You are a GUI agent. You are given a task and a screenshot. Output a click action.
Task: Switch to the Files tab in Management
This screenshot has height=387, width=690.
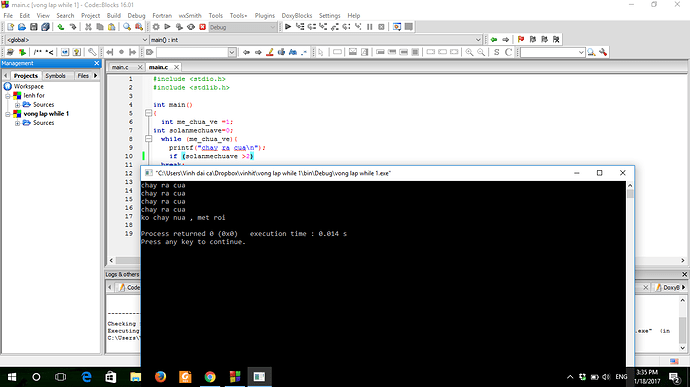[83, 76]
